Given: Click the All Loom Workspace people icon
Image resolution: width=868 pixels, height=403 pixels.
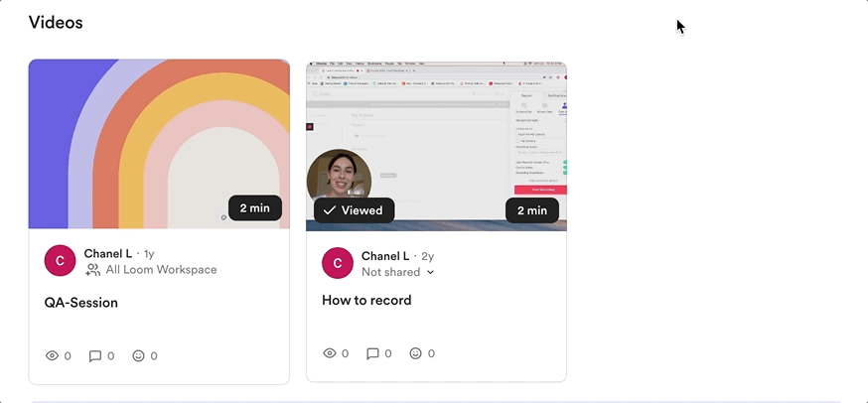Looking at the screenshot, I should pyautogui.click(x=93, y=270).
